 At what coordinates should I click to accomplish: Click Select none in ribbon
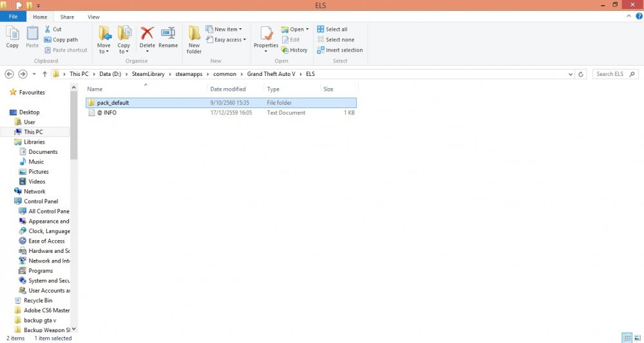coord(336,40)
